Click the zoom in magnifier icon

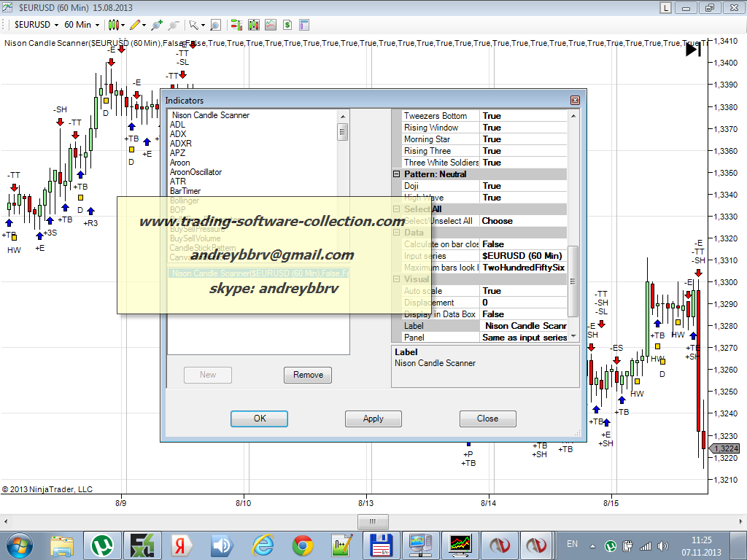click(157, 25)
